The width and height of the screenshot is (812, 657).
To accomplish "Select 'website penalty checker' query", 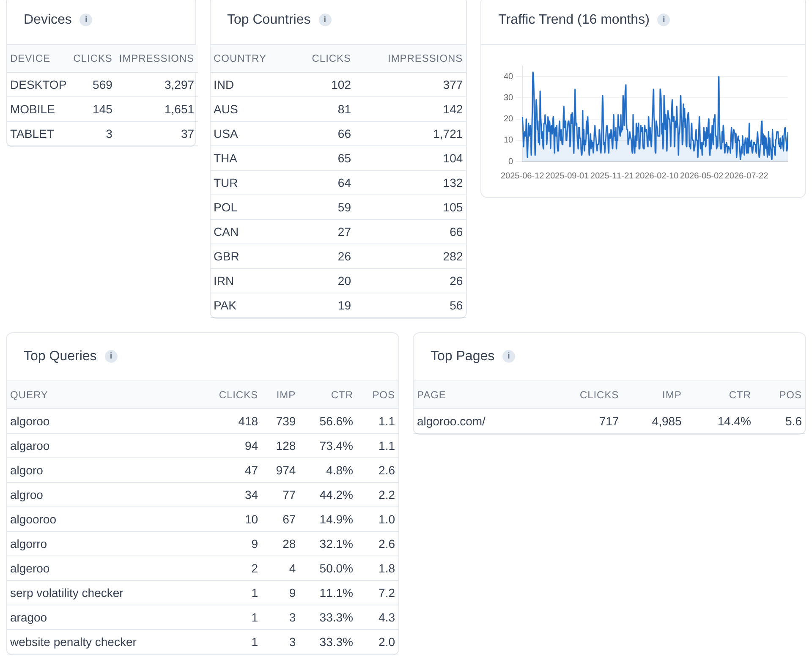I will (73, 642).
